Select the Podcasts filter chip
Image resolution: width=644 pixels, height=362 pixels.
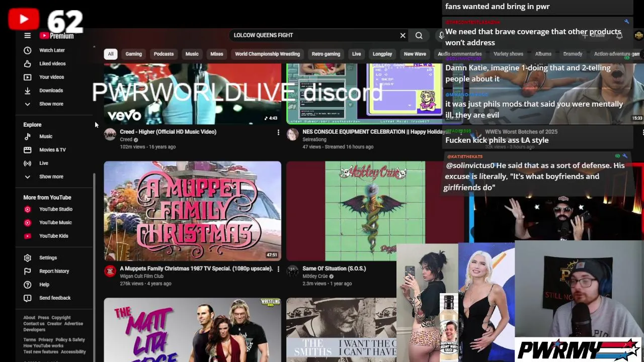pos(164,54)
